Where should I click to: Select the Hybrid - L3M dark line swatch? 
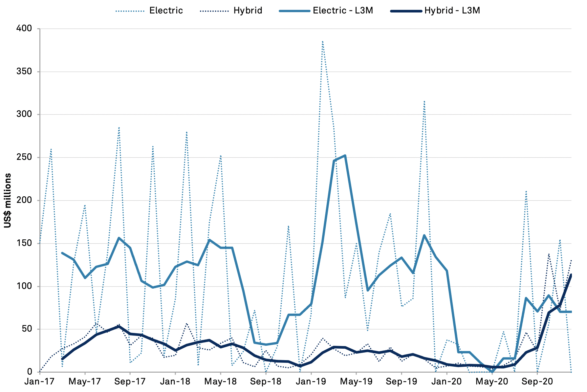[406, 11]
